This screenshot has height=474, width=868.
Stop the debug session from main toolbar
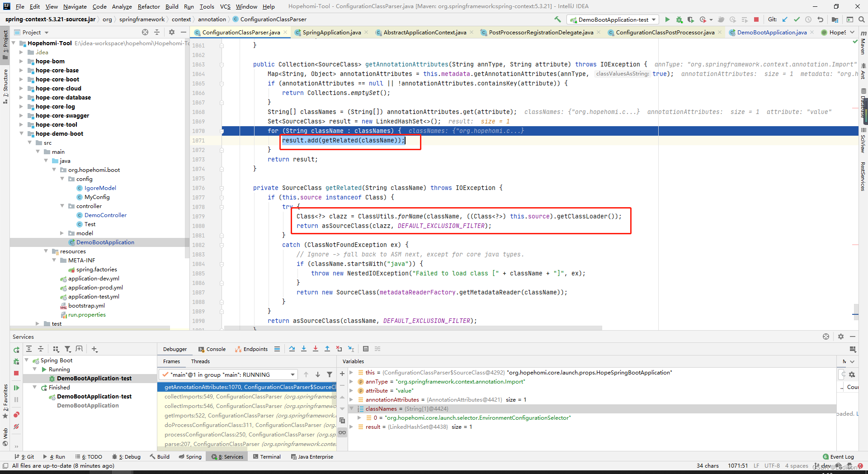click(x=756, y=19)
